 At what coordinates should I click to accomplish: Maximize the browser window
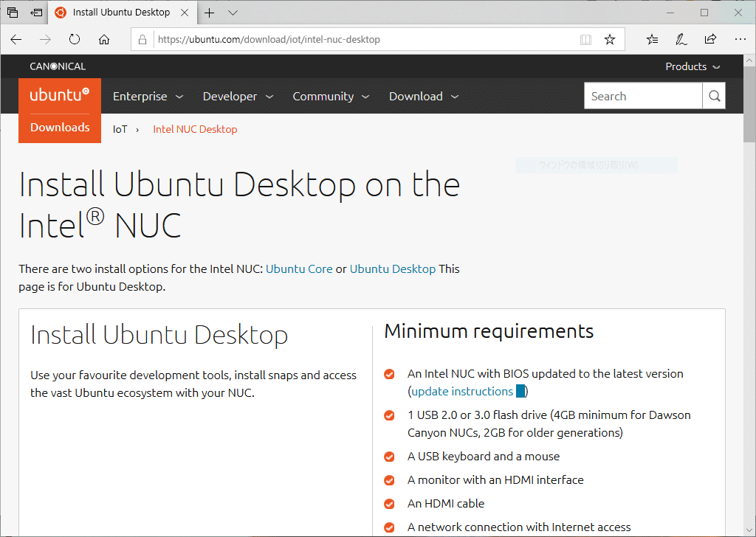click(704, 13)
